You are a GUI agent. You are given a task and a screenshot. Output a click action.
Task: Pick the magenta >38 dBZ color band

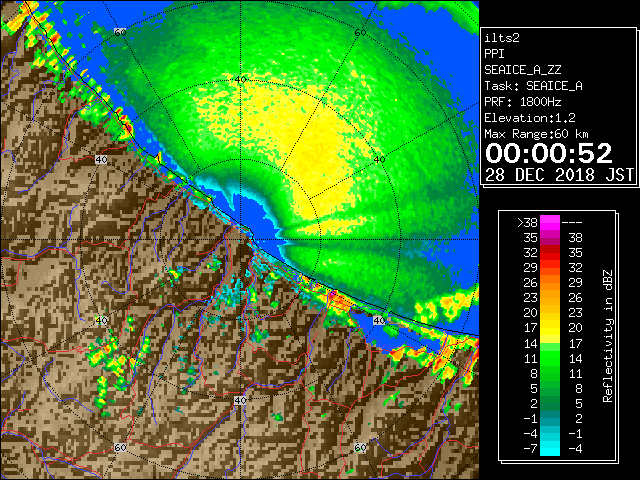550,222
